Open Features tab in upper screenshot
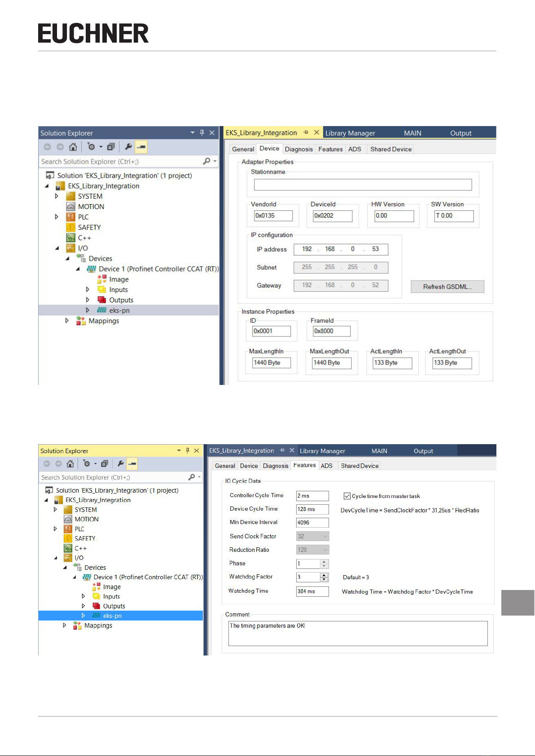 click(330, 149)
